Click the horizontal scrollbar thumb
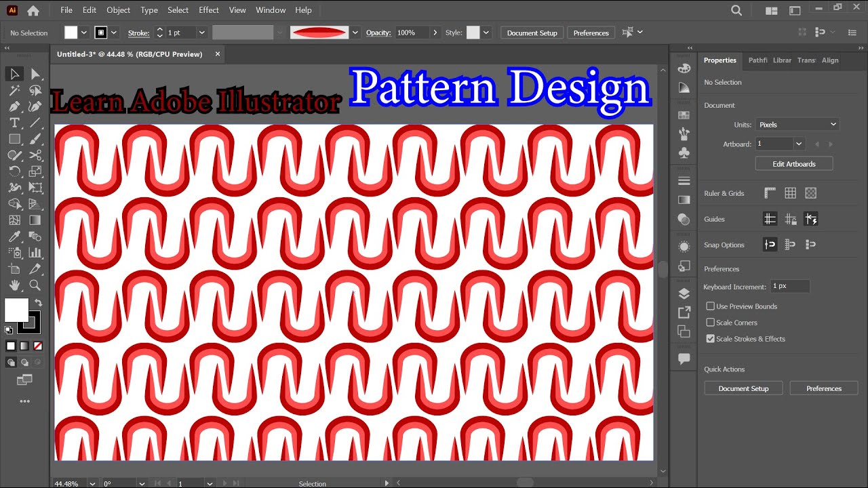Viewport: 868px width, 488px height. pyautogui.click(x=524, y=483)
